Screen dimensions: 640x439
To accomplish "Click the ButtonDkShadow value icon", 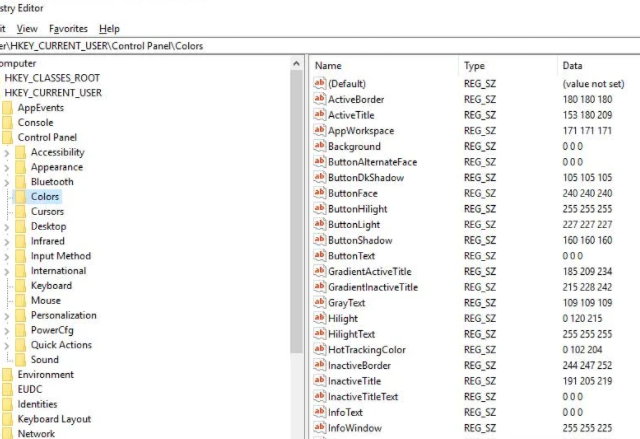I will 320,177.
